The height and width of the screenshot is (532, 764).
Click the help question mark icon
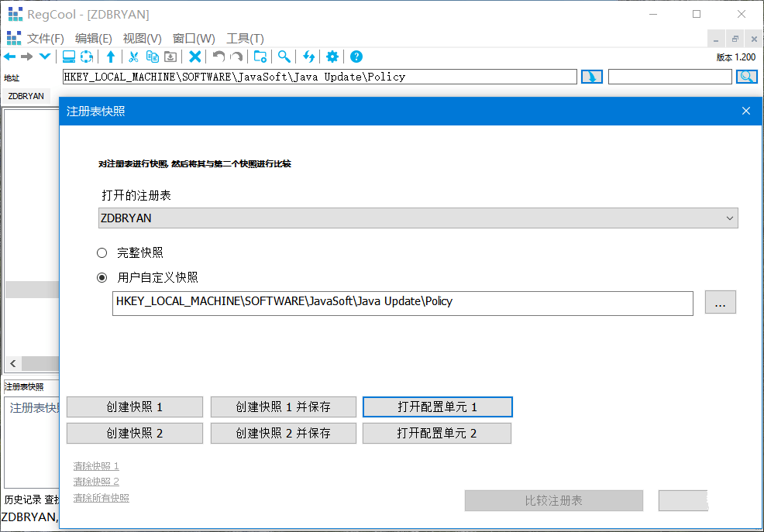356,57
